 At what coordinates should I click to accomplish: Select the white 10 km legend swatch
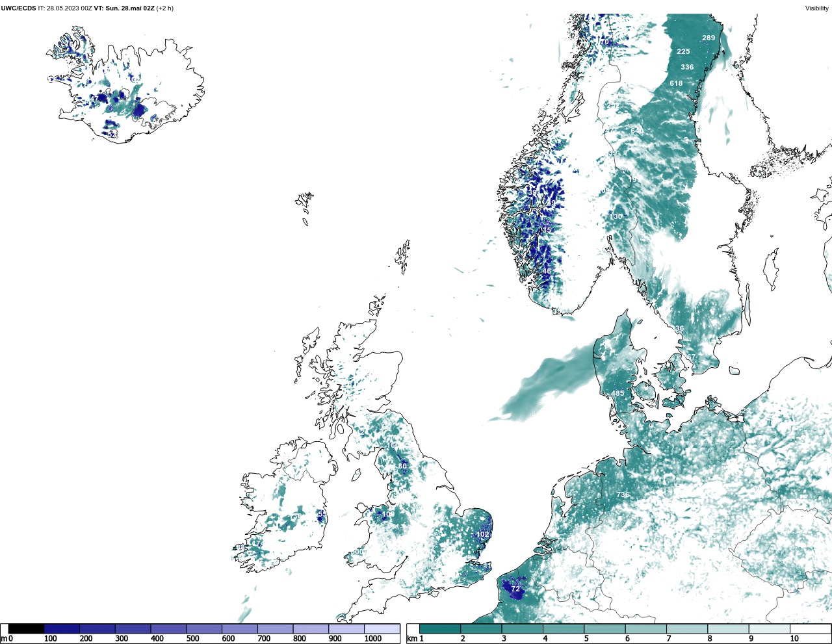coord(811,629)
